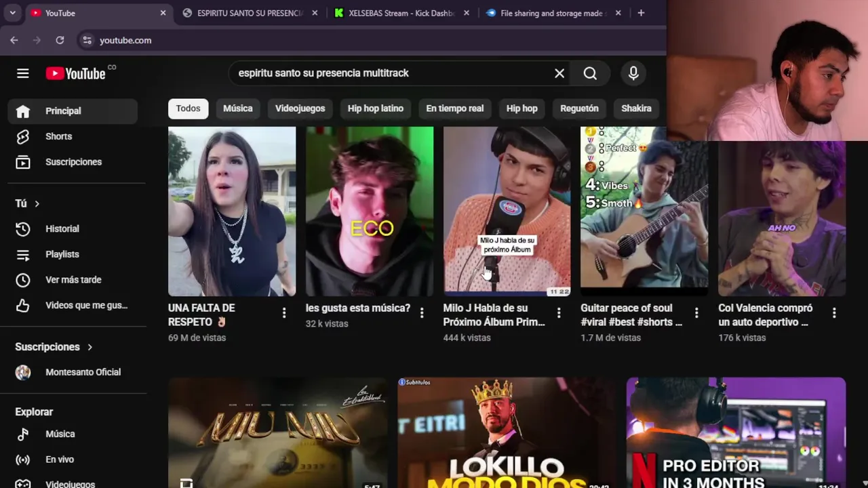Click title Guitar peace of soul #viral
Image resolution: width=868 pixels, height=488 pixels.
[x=631, y=315]
